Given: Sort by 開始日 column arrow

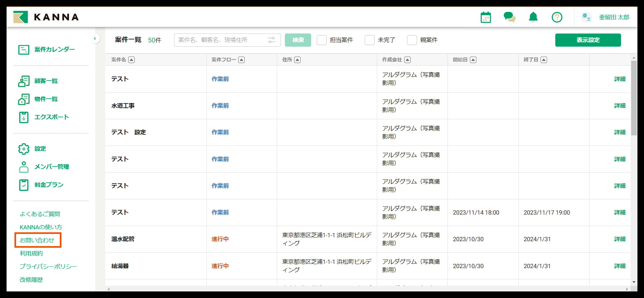Looking at the screenshot, I should [x=473, y=60].
